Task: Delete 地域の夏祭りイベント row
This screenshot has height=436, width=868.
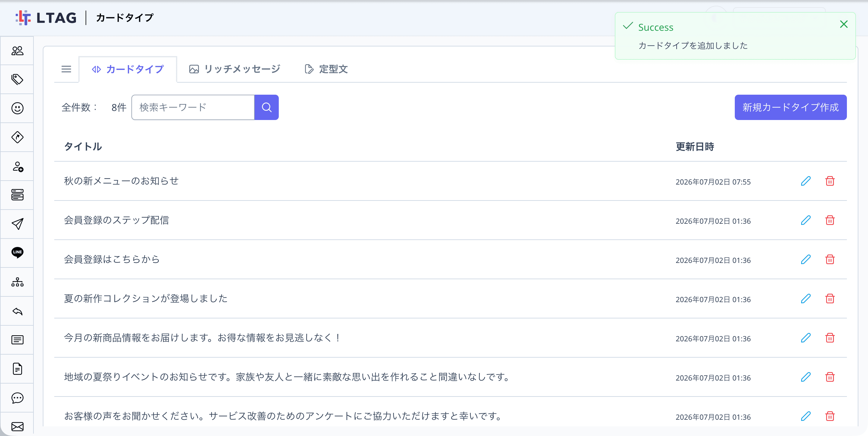Action: 830,377
